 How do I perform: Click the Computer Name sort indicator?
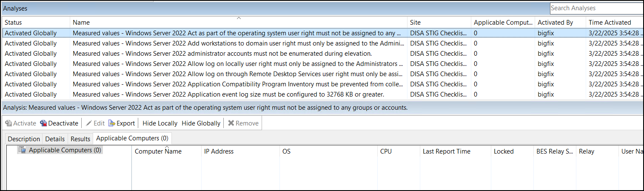[167, 147]
